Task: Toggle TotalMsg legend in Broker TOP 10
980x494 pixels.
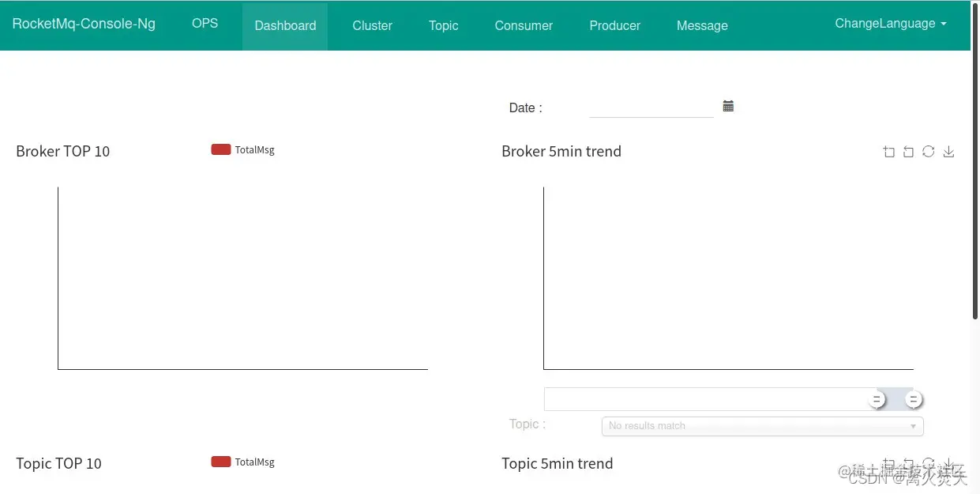Action: (x=243, y=149)
